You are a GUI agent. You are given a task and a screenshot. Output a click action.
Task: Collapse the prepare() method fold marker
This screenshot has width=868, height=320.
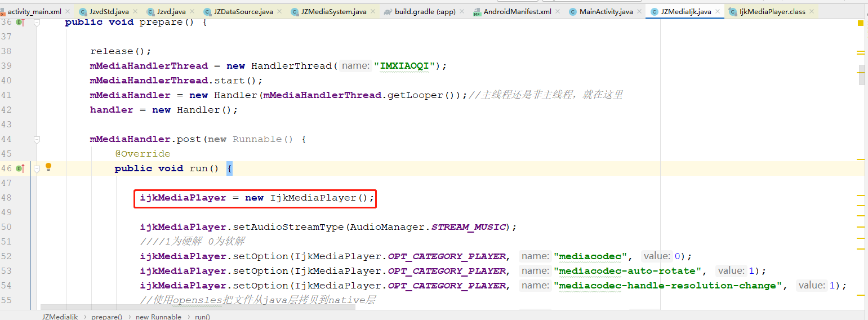coord(37,22)
